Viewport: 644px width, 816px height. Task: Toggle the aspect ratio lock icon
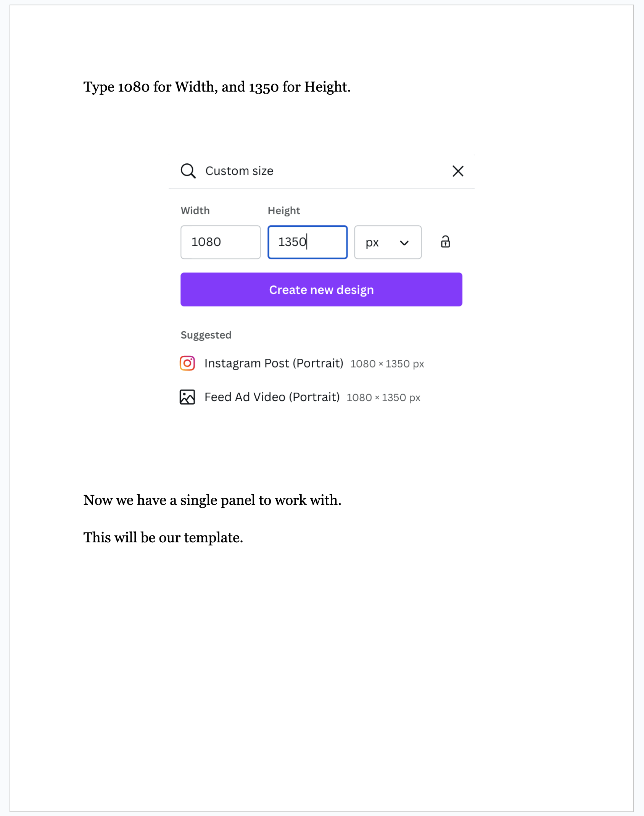pos(445,242)
